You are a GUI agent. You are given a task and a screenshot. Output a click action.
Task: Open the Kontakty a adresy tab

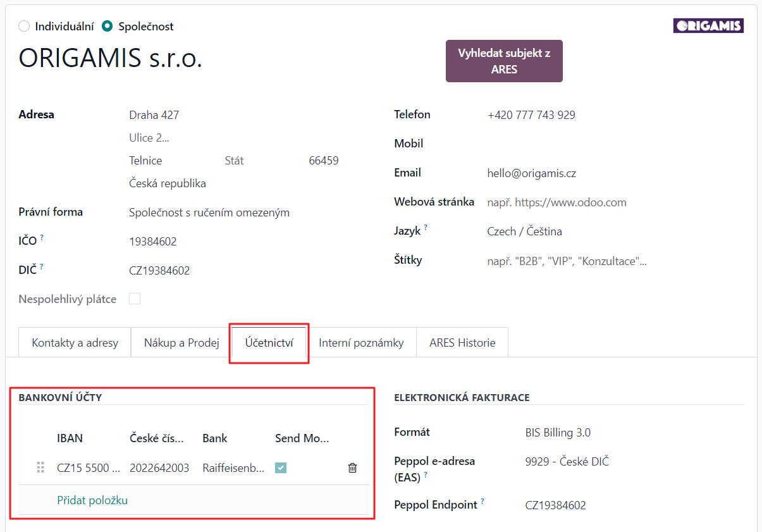point(75,343)
